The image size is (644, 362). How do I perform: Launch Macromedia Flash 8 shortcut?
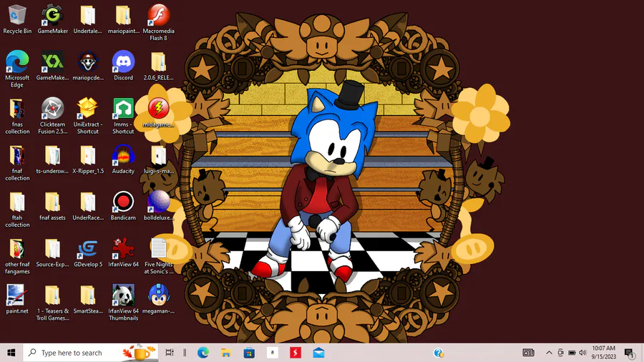click(159, 23)
